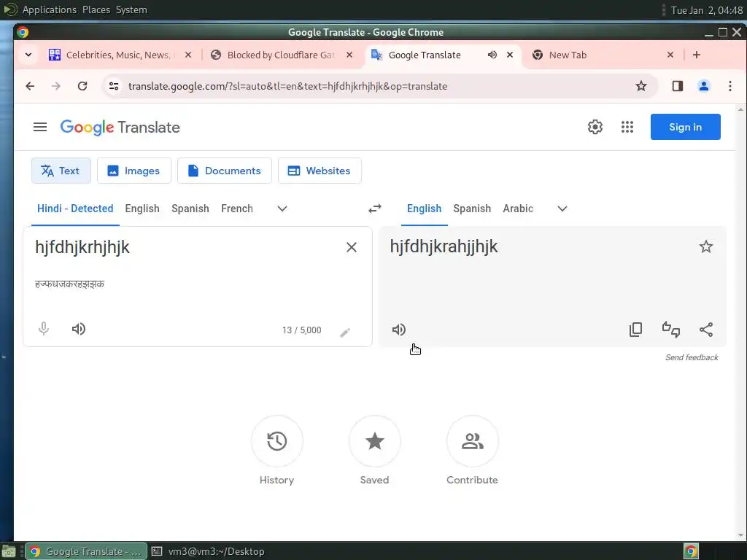747x560 pixels.
Task: Click the Google Translate logo
Action: pyautogui.click(x=120, y=127)
